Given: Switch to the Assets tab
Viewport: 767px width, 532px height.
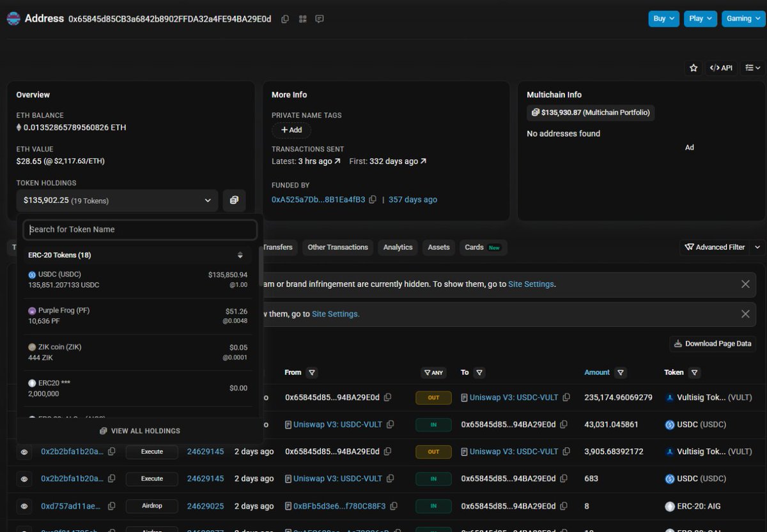Looking at the screenshot, I should tap(438, 247).
